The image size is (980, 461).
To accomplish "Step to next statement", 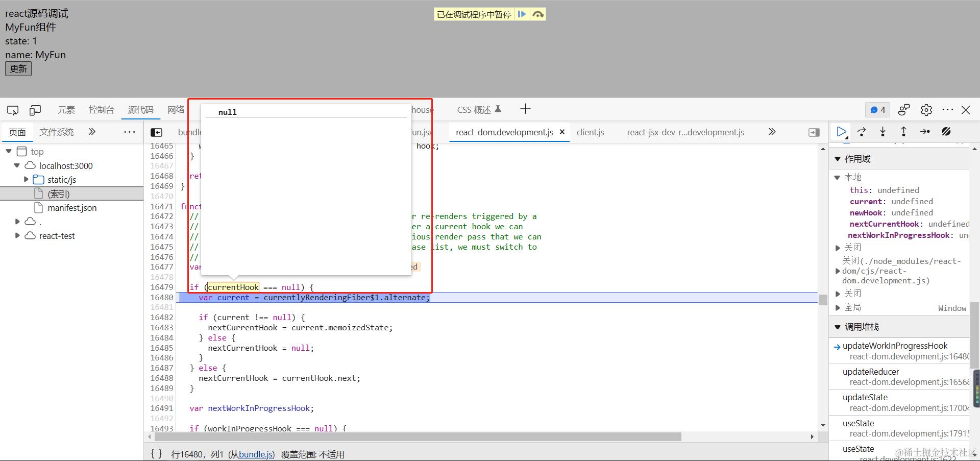I will (925, 132).
